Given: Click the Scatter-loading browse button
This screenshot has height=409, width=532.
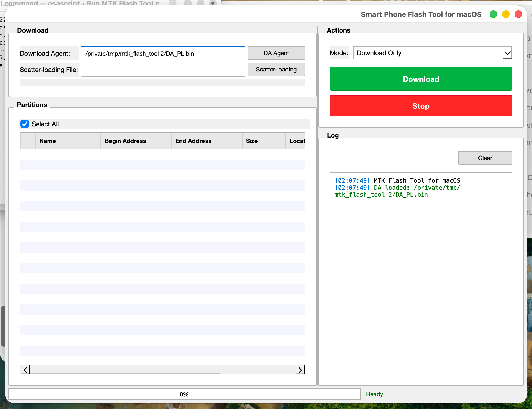Looking at the screenshot, I should tap(276, 70).
